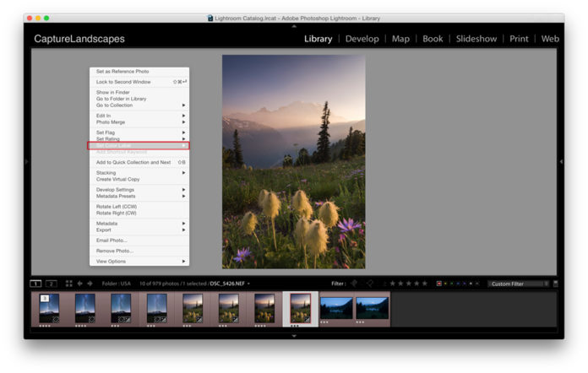Expand the Export submenu
Image resolution: width=588 pixels, height=373 pixels.
tap(139, 230)
